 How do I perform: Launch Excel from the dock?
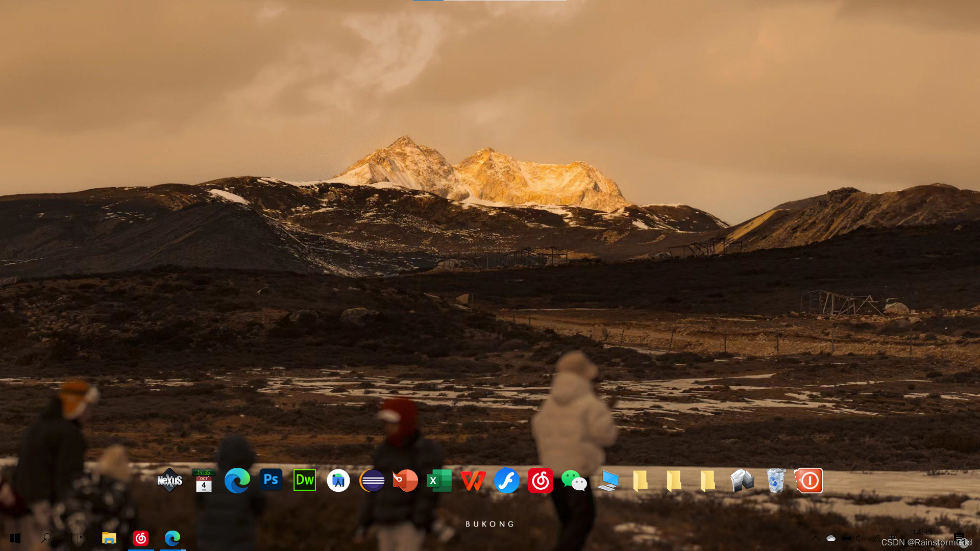pos(439,481)
